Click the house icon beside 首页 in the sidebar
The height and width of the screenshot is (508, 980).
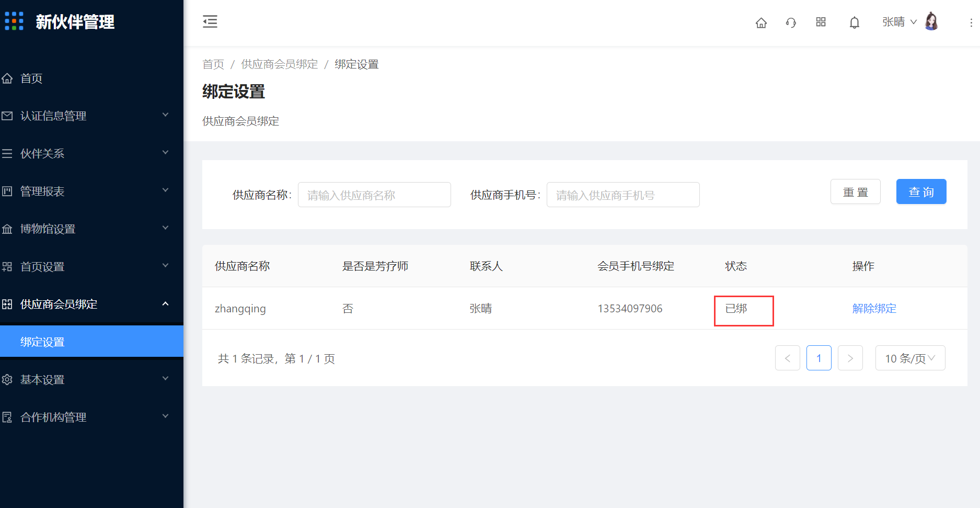(7, 78)
